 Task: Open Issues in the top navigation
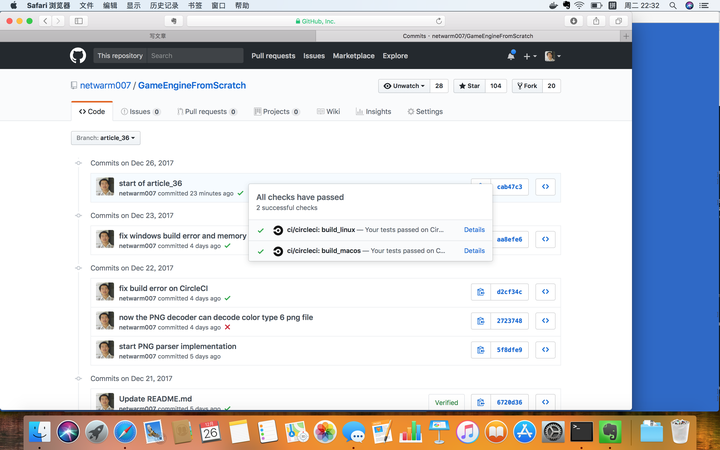coord(314,56)
